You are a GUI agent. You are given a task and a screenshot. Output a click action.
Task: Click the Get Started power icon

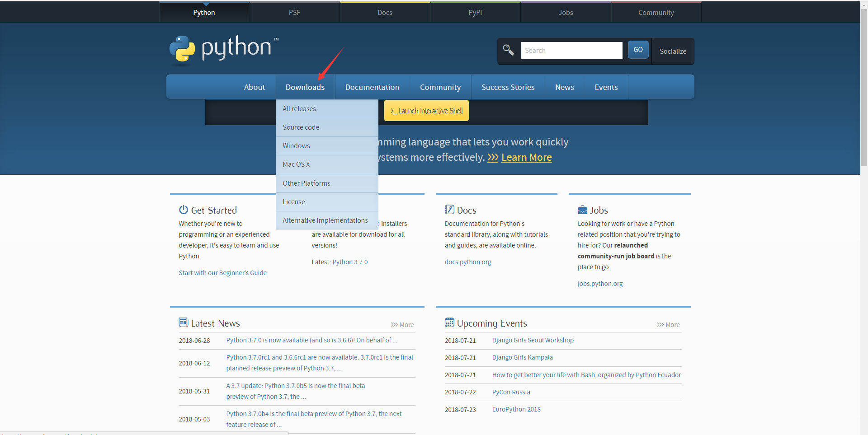(x=183, y=210)
